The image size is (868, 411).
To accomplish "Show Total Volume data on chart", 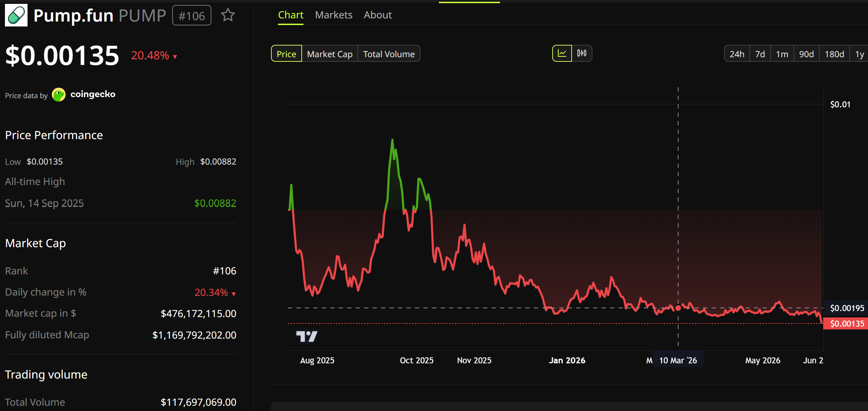I will click(x=389, y=54).
